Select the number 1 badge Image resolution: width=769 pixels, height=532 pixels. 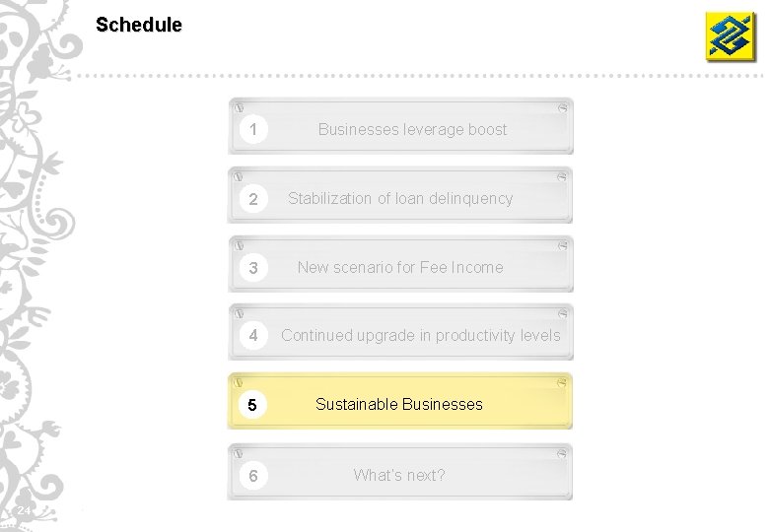(253, 129)
